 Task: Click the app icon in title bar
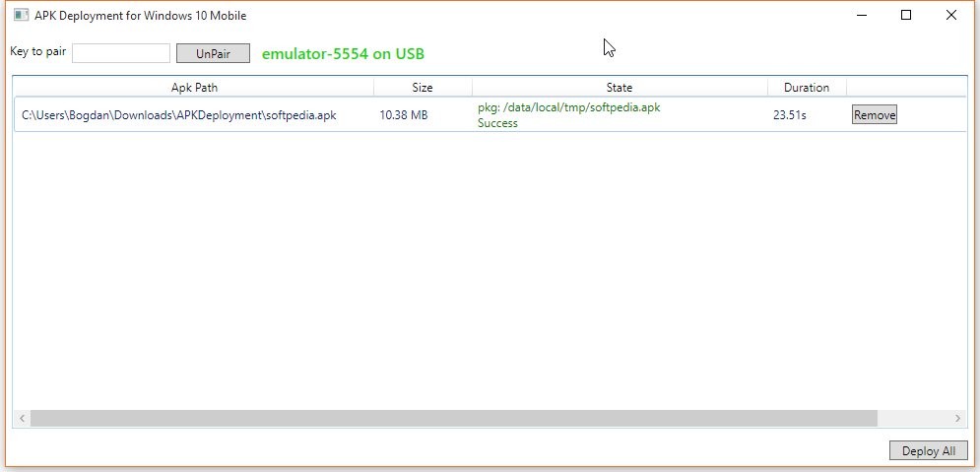coord(22,15)
